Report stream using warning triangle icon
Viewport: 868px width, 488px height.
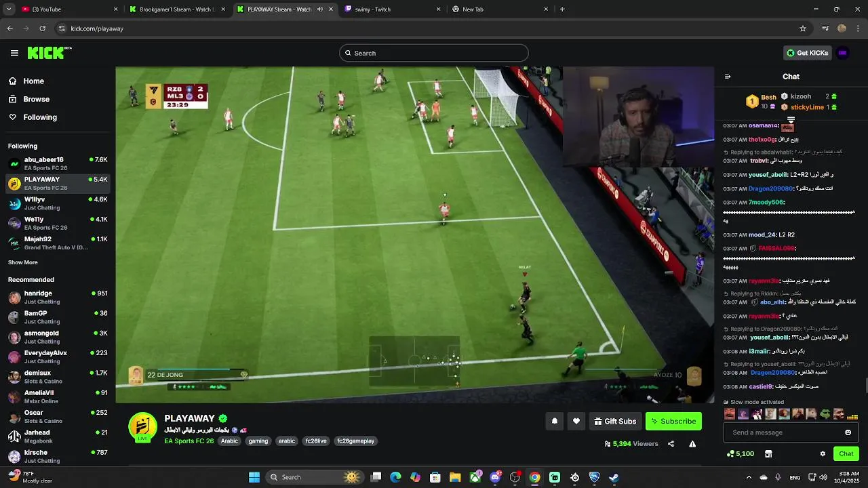tap(692, 444)
